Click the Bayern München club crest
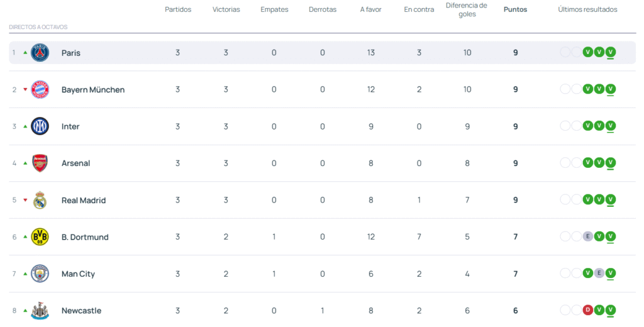This screenshot has height=327, width=644. [x=40, y=89]
